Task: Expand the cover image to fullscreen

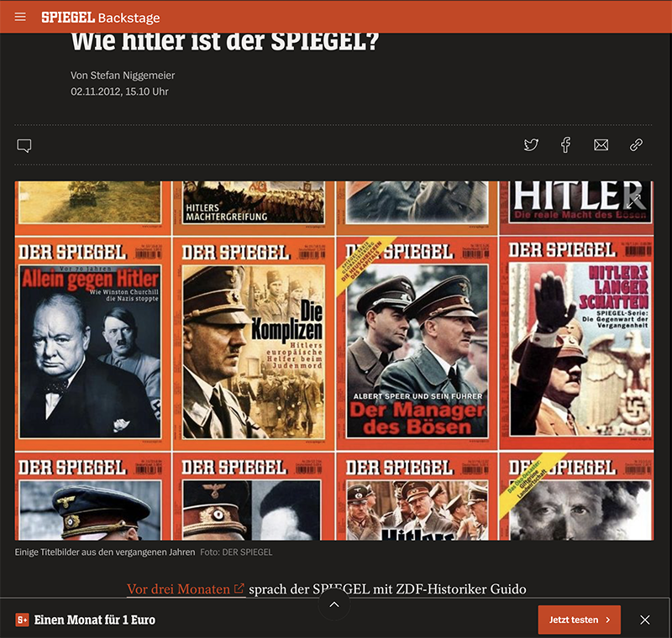Action: tap(634, 200)
